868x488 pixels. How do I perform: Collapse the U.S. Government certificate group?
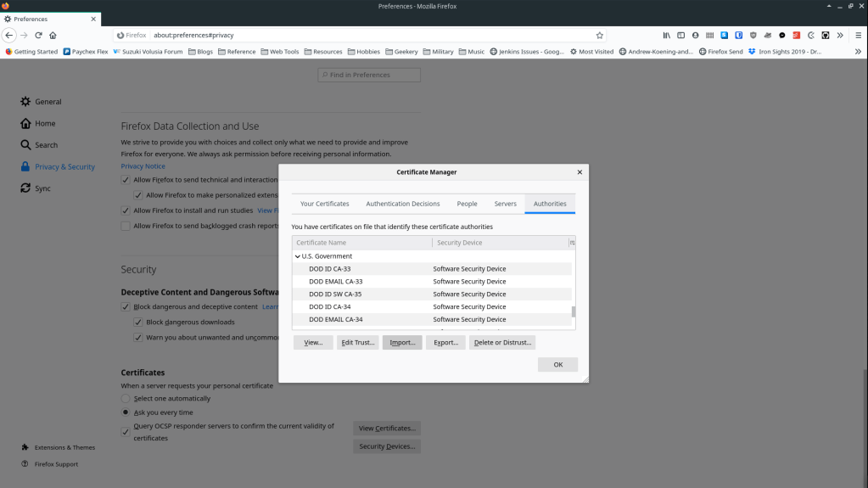coord(298,256)
